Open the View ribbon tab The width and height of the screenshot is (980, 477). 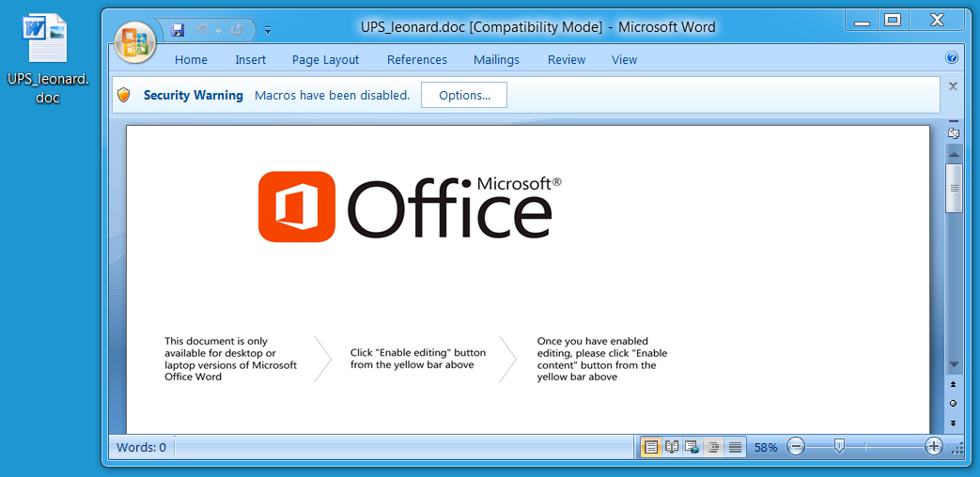click(x=624, y=60)
